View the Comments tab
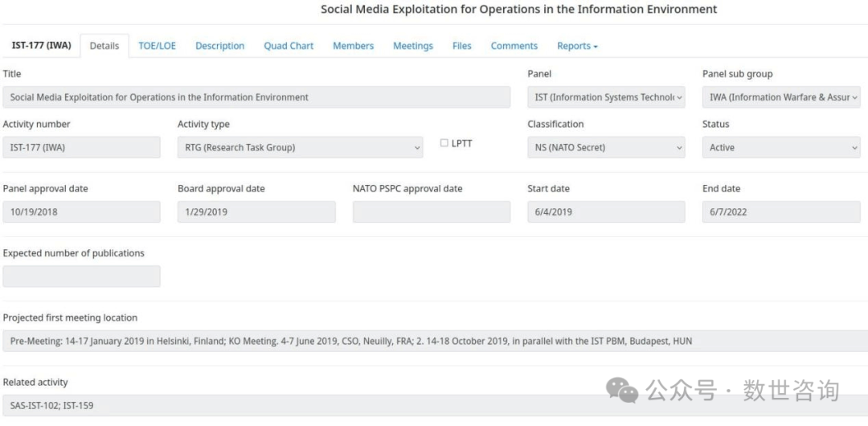Screen dimensions: 868x426 (514, 46)
